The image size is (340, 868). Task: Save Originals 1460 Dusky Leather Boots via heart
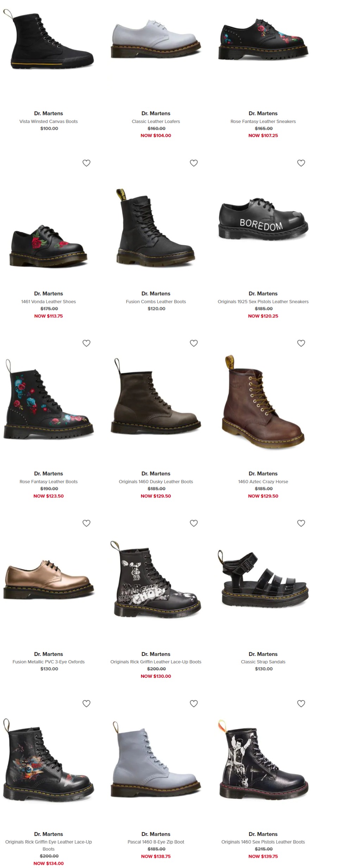point(194,343)
